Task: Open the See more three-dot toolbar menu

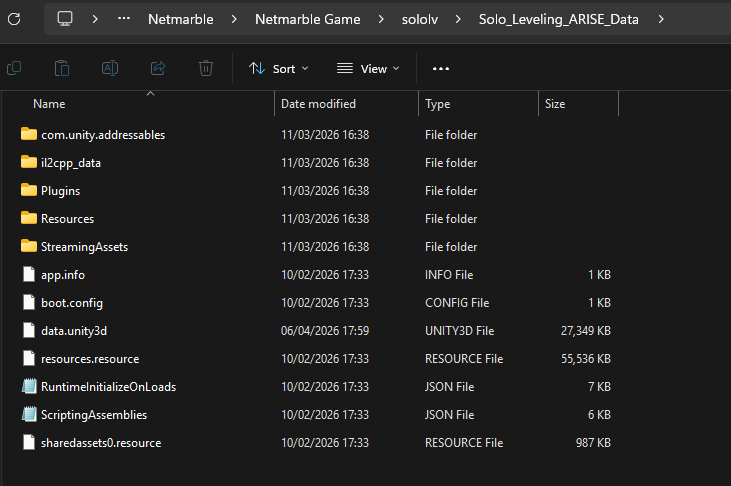Action: coord(441,69)
